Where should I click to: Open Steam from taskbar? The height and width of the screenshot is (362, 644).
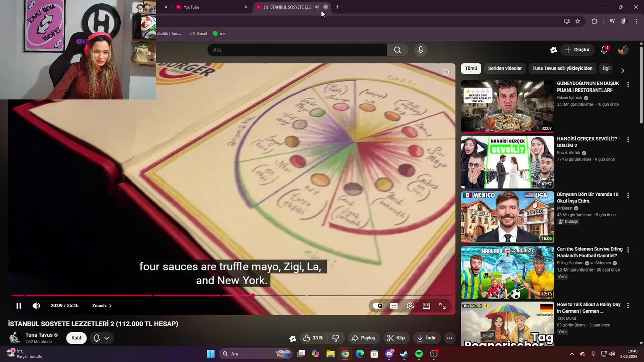point(404,354)
